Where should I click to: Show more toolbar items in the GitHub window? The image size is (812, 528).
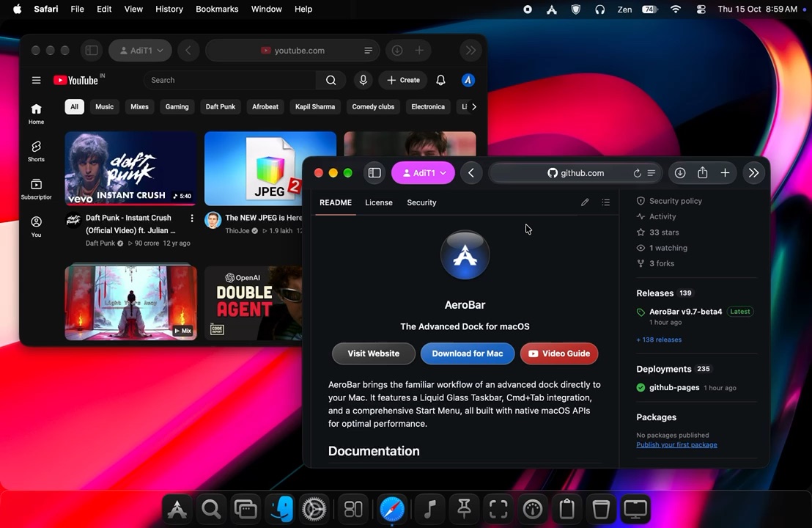coord(754,173)
